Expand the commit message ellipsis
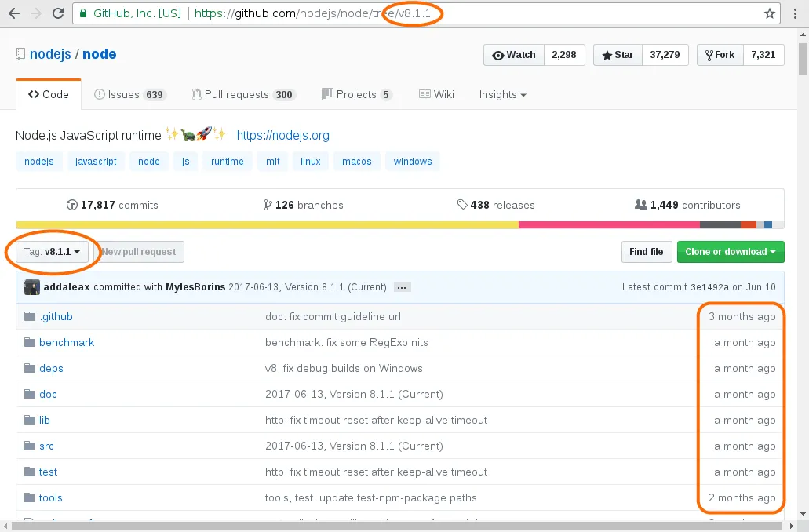Screen dimensions: 809x532 401,287
